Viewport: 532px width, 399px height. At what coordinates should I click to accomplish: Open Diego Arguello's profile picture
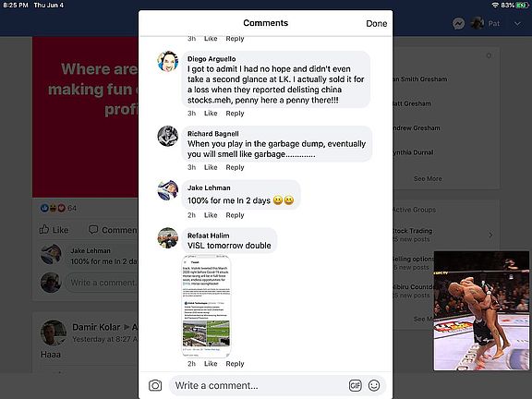coord(167,62)
